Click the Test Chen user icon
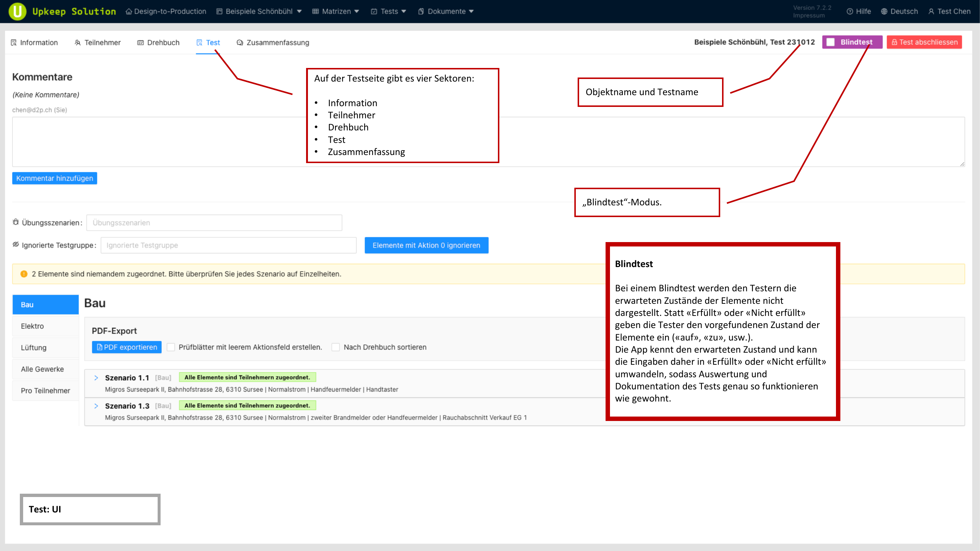This screenshot has height=551, width=980. coord(931,11)
